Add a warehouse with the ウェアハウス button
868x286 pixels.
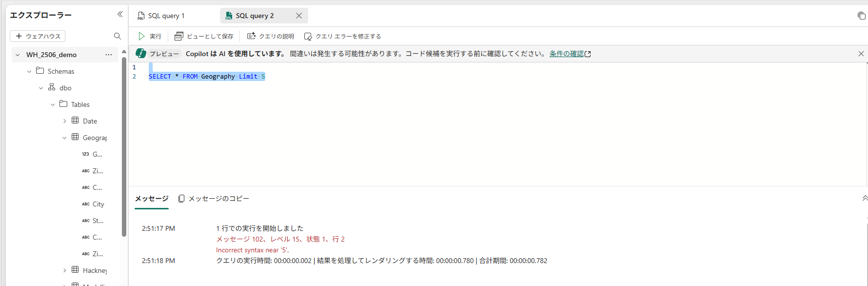tap(38, 36)
